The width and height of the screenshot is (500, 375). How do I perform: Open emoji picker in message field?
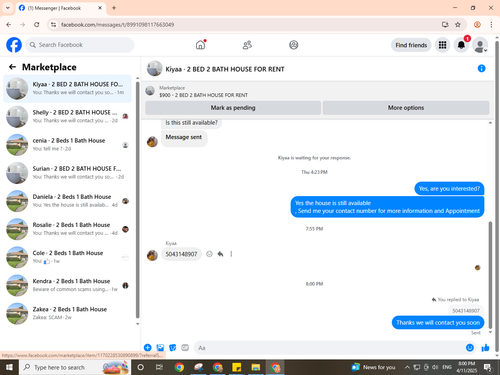(469, 348)
